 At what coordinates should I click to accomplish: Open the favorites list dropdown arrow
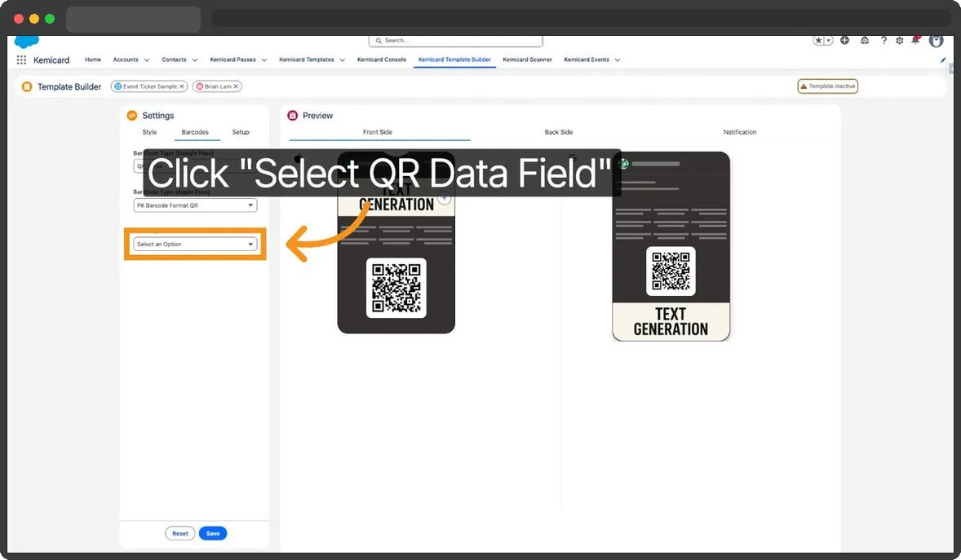tap(829, 41)
